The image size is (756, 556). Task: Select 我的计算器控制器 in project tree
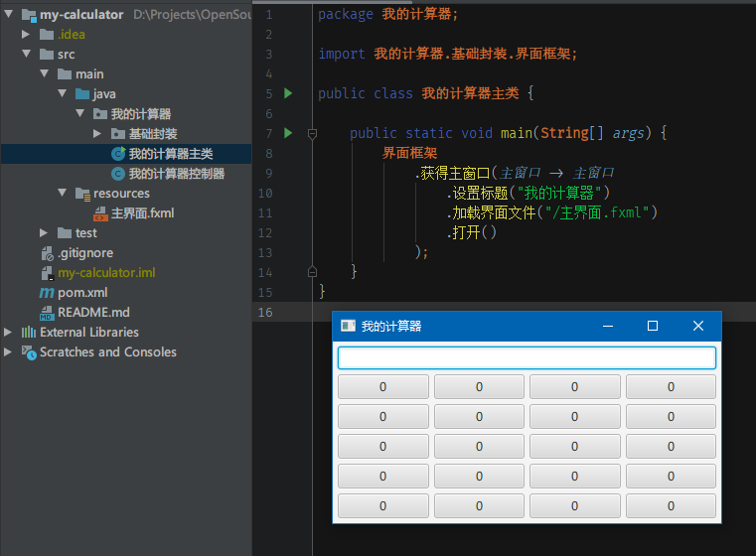[177, 174]
